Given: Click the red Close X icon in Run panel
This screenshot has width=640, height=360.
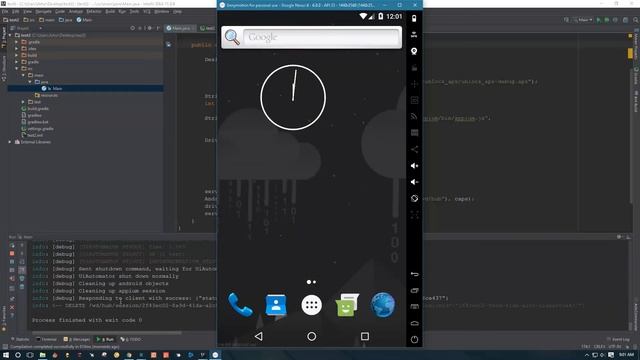Looking at the screenshot, I should [x=12, y=307].
